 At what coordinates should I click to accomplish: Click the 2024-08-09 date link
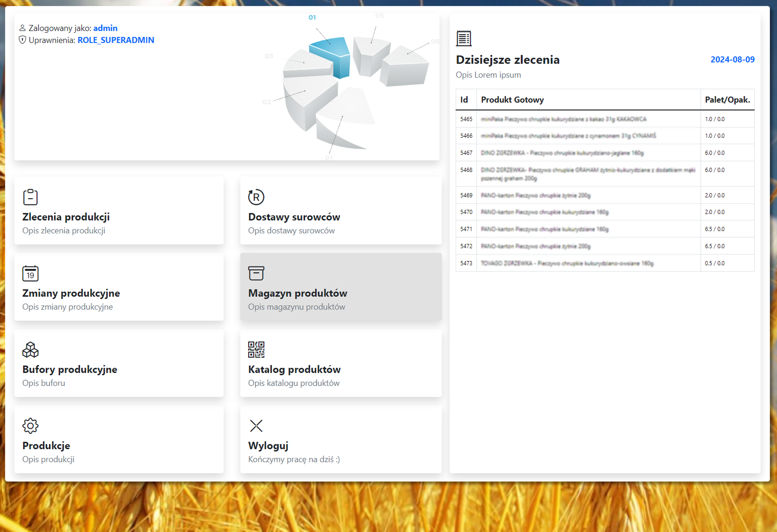click(x=732, y=60)
